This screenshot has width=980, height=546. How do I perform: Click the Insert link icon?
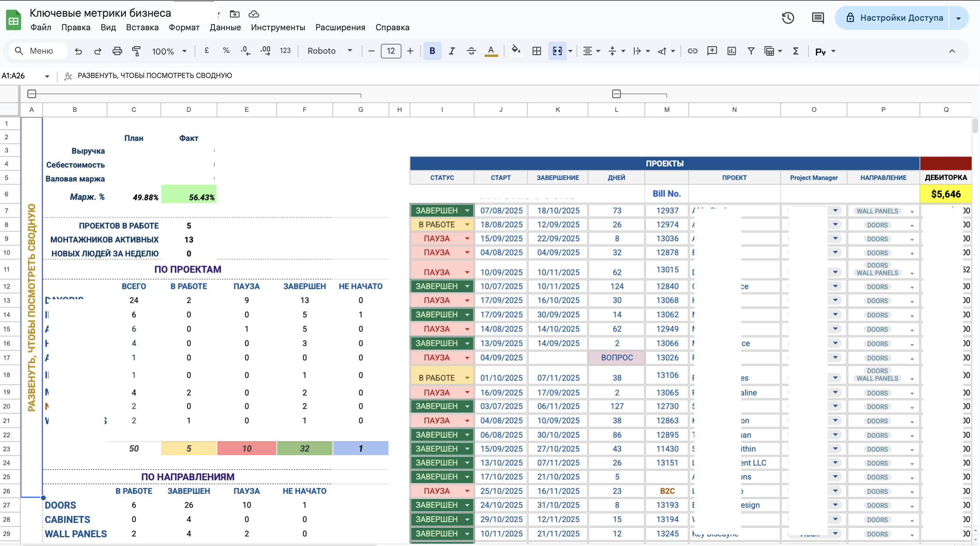(x=692, y=51)
